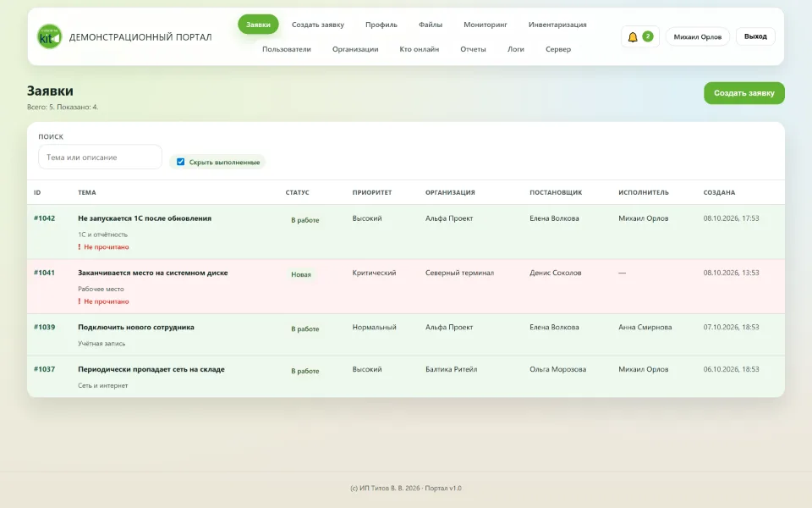Click the Балтика Ритейл organization cell
This screenshot has width=812, height=508.
pos(451,369)
